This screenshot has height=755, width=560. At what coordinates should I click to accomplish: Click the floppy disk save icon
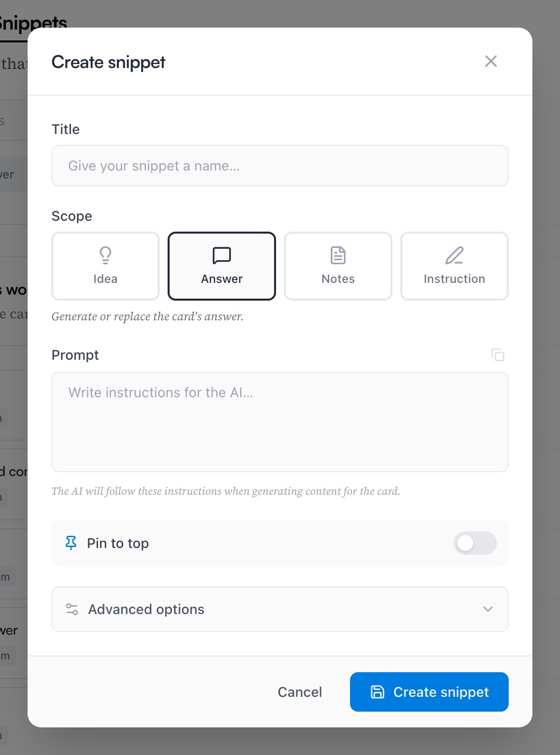click(x=378, y=692)
